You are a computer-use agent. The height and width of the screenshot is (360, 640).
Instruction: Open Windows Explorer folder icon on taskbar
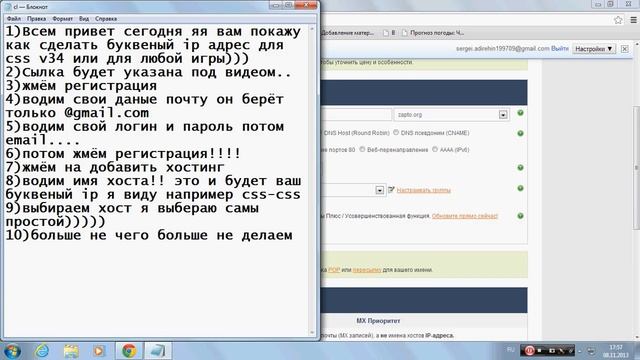[x=71, y=351]
